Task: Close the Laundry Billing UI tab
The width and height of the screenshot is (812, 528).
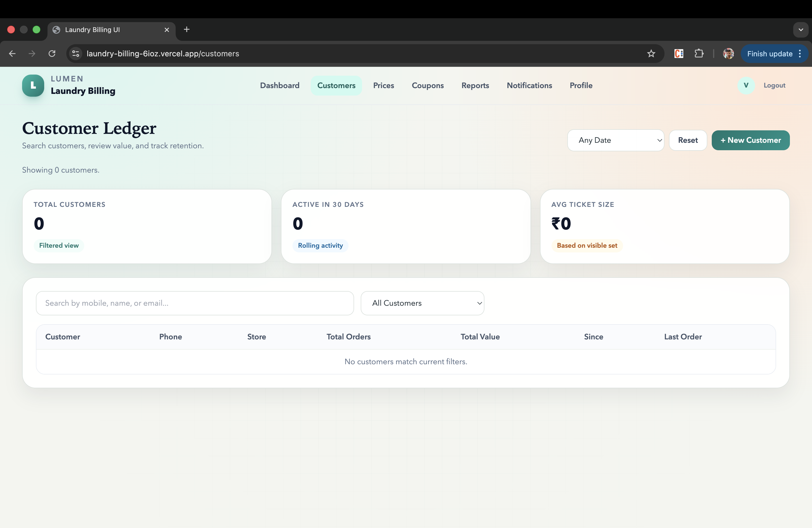Action: [x=167, y=30]
